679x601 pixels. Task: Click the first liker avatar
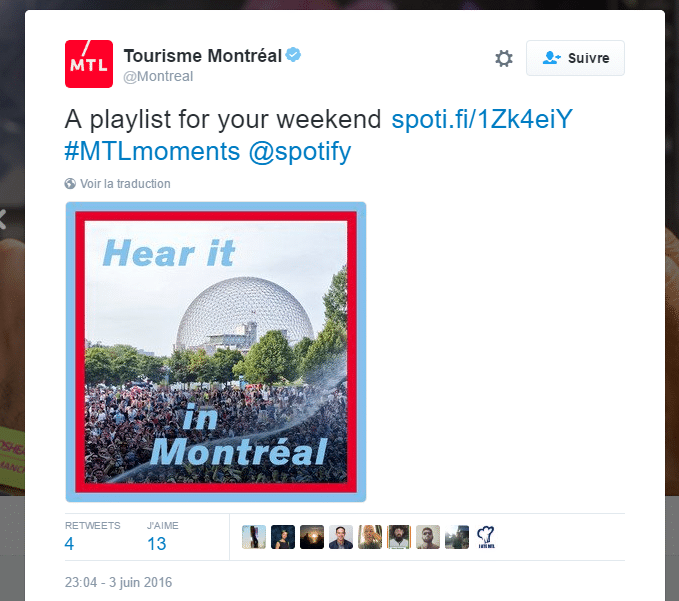click(254, 537)
